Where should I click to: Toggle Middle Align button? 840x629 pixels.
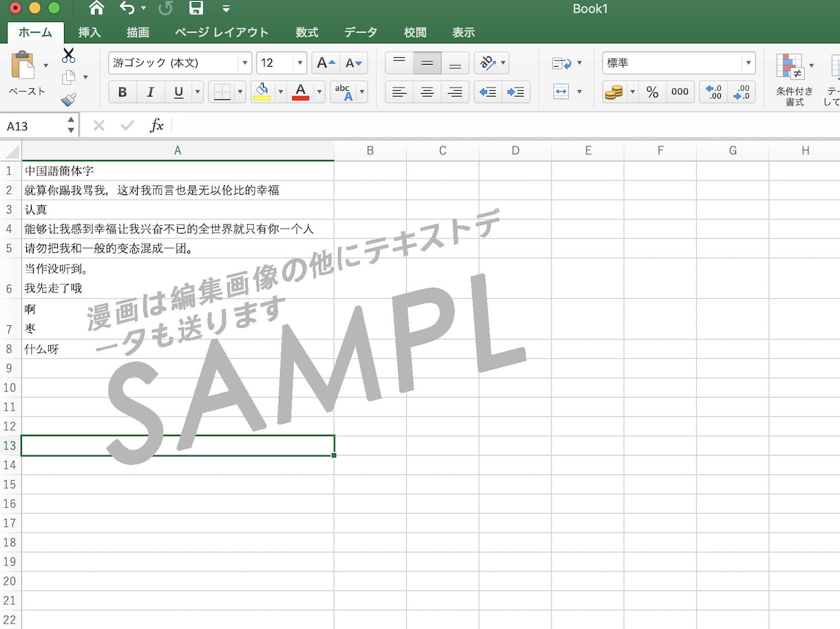point(427,63)
